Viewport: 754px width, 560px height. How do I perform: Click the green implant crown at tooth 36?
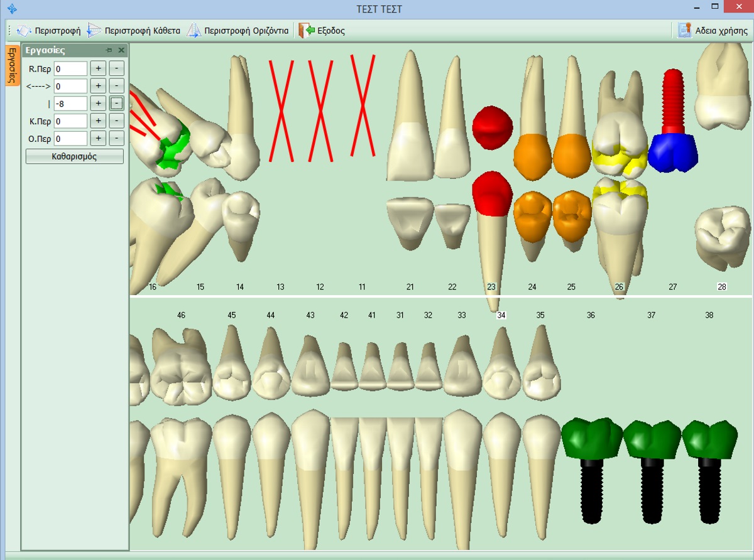(591, 438)
